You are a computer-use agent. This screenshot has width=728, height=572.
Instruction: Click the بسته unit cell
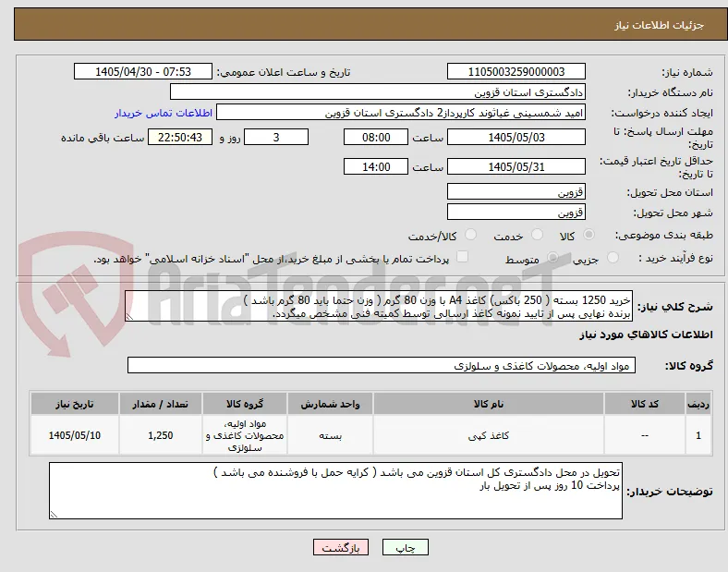(x=330, y=435)
